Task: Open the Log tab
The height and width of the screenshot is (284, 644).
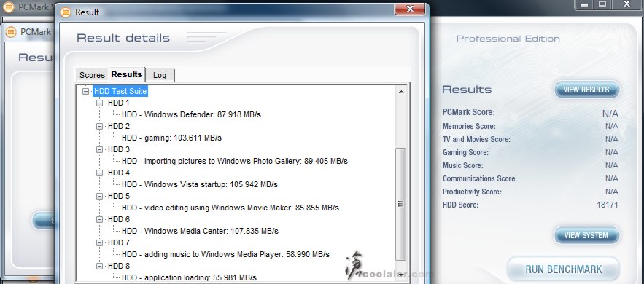Action: pos(160,76)
